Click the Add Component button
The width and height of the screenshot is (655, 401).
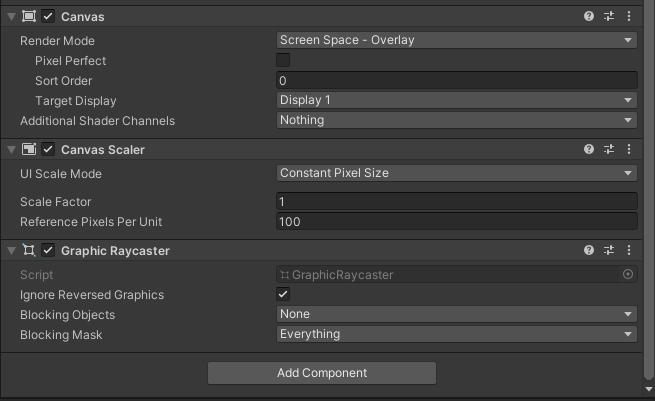point(322,373)
